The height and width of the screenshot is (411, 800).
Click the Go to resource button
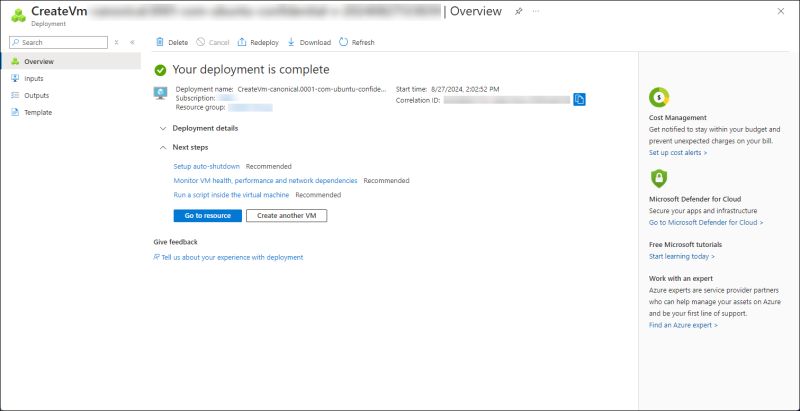click(208, 216)
